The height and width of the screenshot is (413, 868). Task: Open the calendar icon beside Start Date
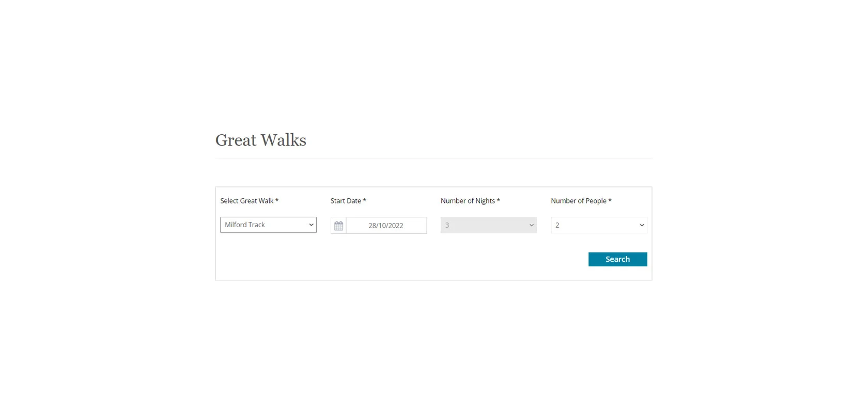pyautogui.click(x=338, y=226)
